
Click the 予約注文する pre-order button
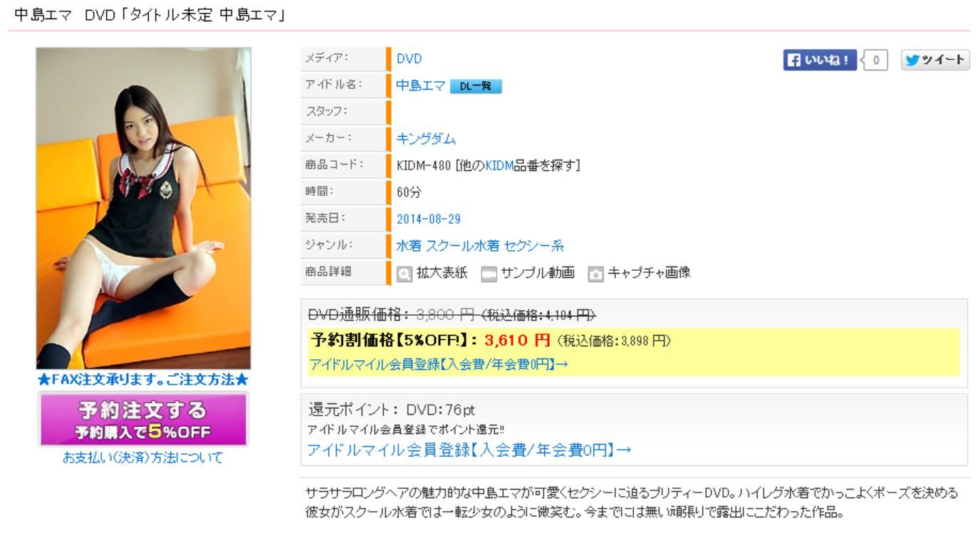pos(144,420)
